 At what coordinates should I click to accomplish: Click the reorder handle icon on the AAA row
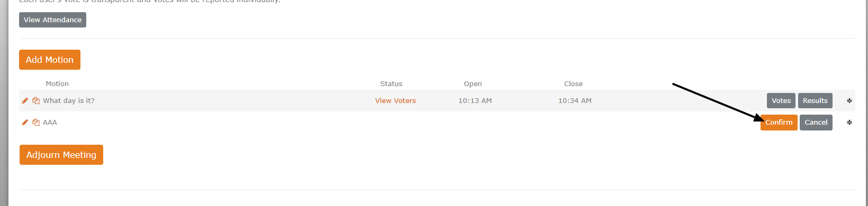pyautogui.click(x=849, y=122)
